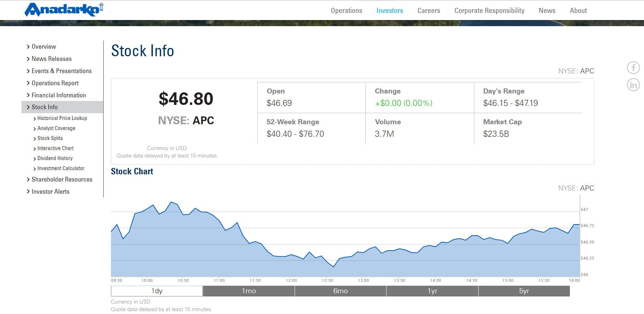Click the Stock Info page heading
The image size is (644, 314).
142,51
